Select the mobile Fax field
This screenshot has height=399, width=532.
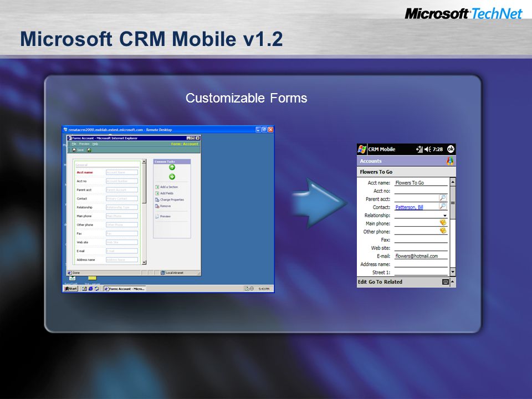421,240
